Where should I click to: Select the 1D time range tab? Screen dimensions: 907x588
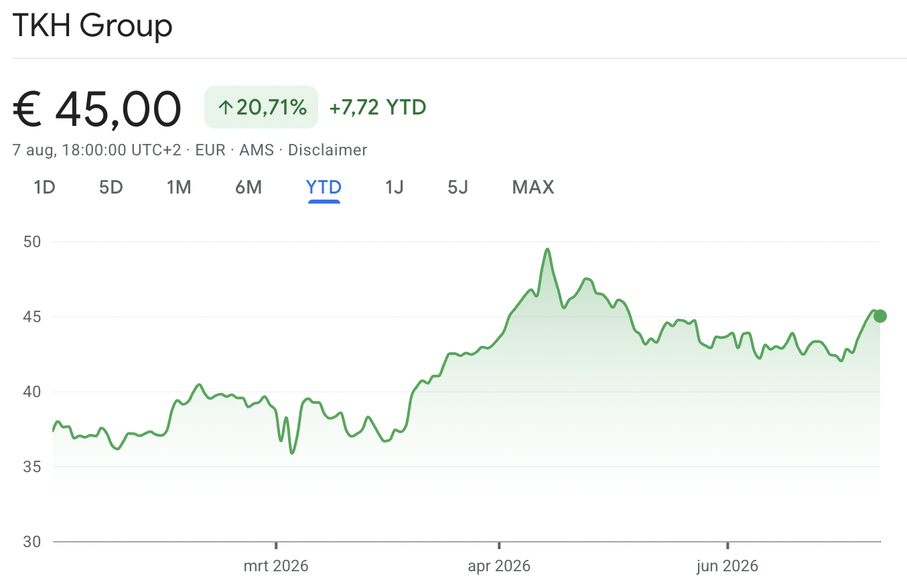pyautogui.click(x=44, y=188)
